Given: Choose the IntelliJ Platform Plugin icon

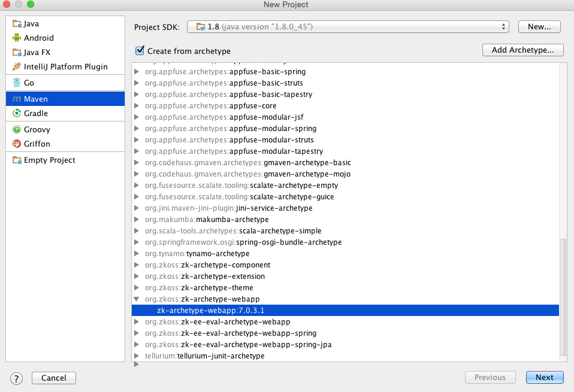Looking at the screenshot, I should [17, 67].
